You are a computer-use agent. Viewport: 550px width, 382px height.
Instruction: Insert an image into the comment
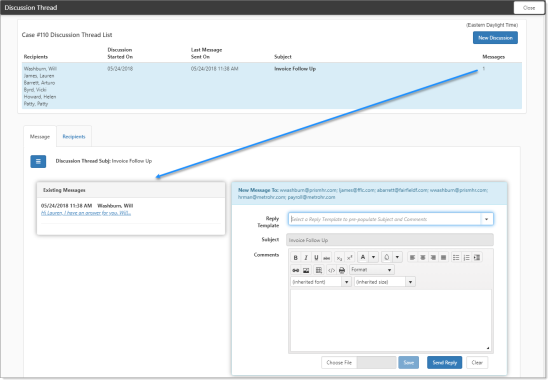click(306, 270)
